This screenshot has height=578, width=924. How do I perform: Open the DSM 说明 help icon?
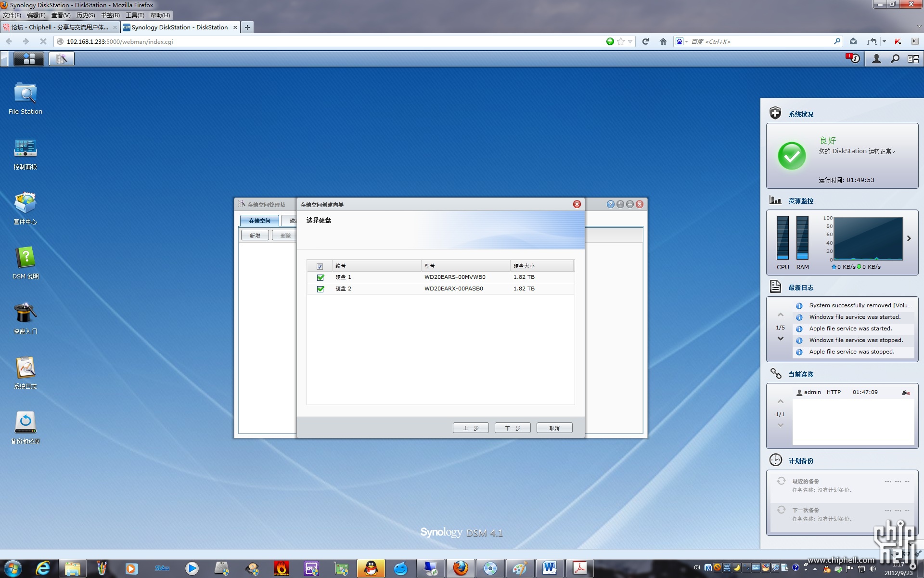(x=25, y=264)
